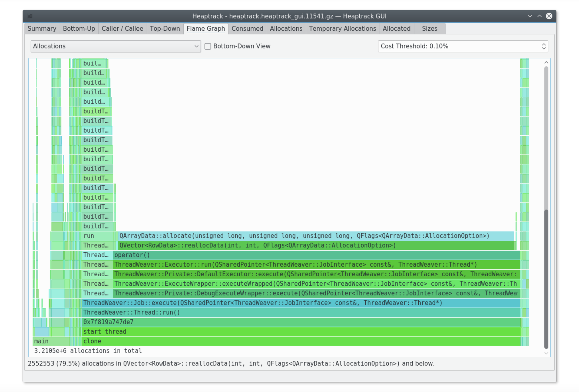
Task: Select the QArrayData::allocate frame
Action: [316, 236]
